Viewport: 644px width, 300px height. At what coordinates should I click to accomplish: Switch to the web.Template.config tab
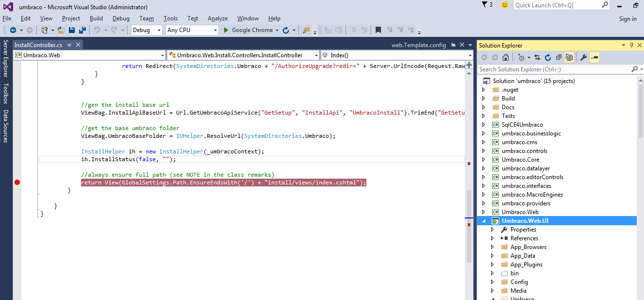tap(419, 45)
